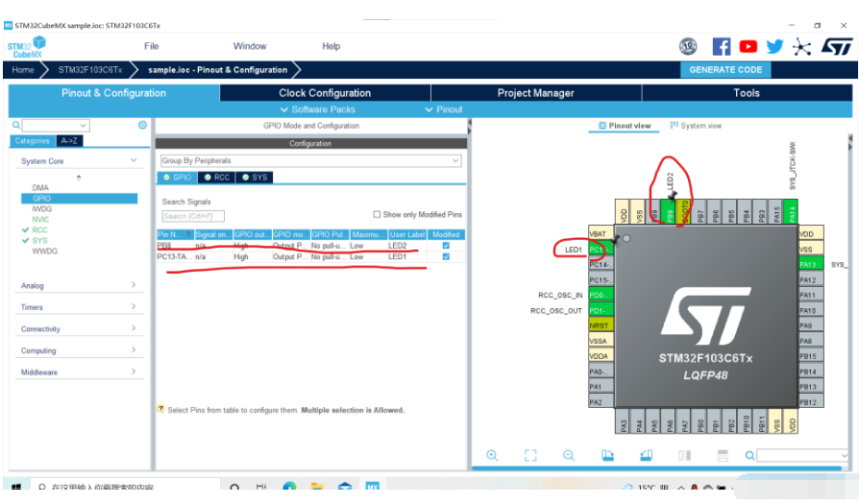Go to Home breadcrumb
The width and height of the screenshot is (859, 504).
click(23, 70)
